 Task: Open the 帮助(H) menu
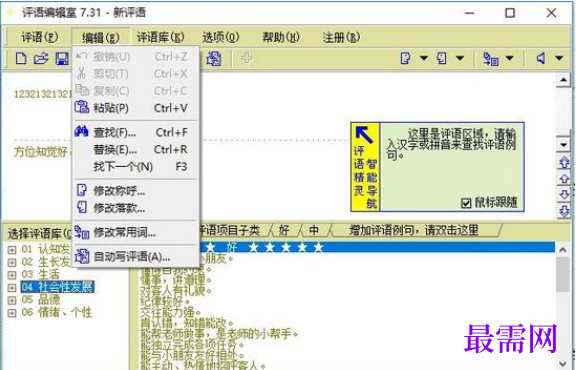pyautogui.click(x=281, y=37)
